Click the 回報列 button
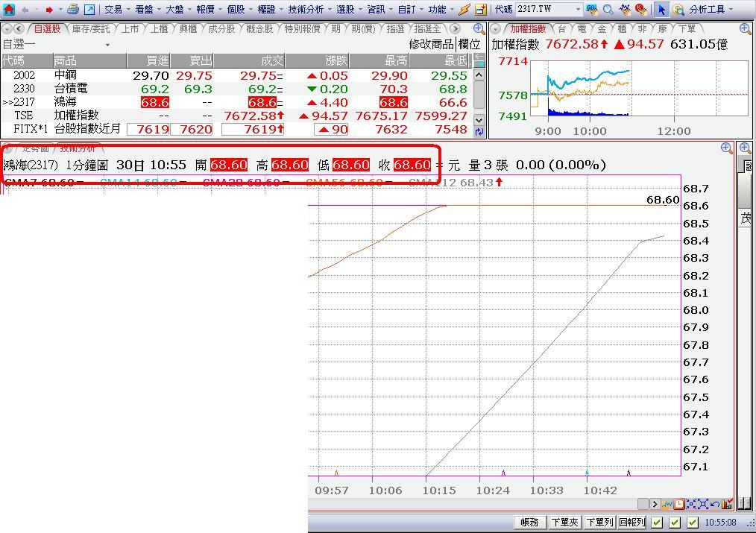The width and height of the screenshot is (756, 533). 631,522
